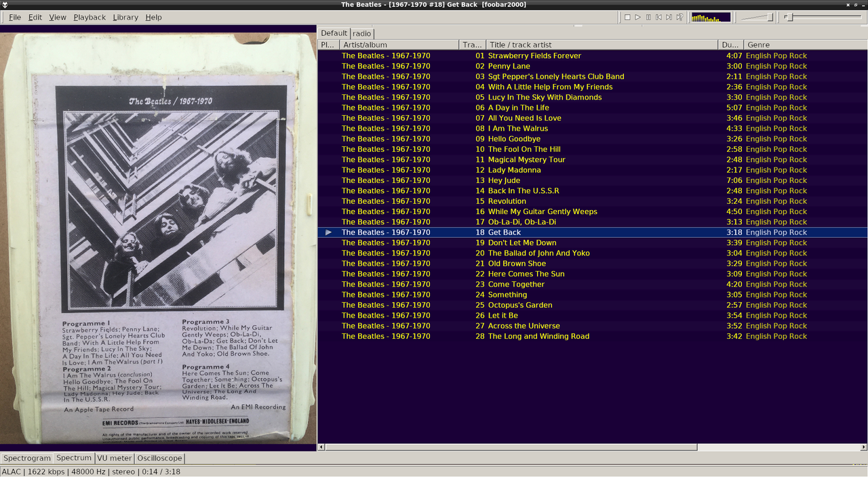The height and width of the screenshot is (477, 868).
Task: Click the horizontal scrollbar of the playlist
Action: click(x=511, y=447)
